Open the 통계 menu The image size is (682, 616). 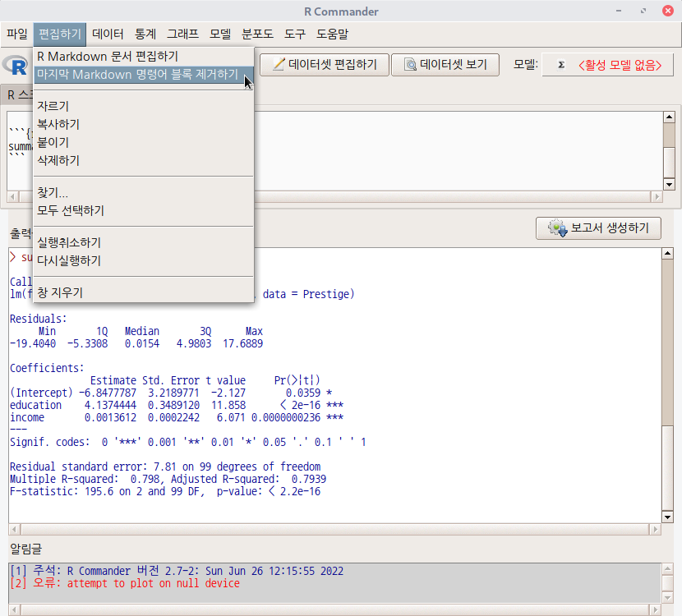[x=145, y=34]
